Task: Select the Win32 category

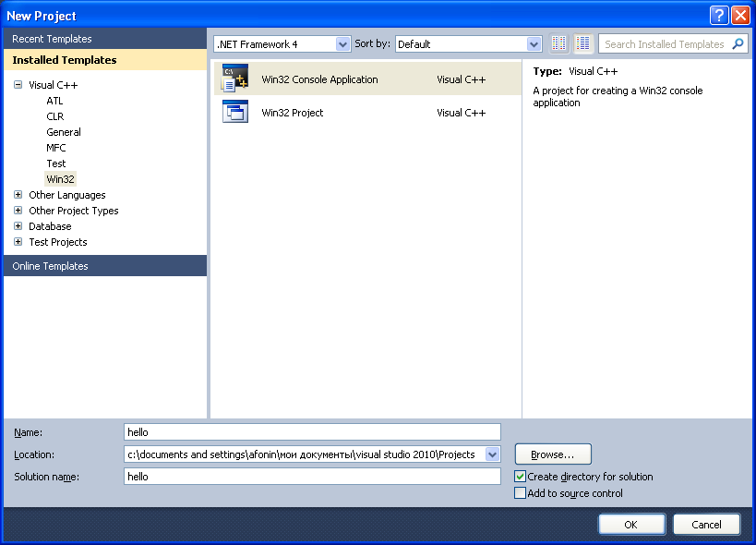Action: click(x=60, y=179)
